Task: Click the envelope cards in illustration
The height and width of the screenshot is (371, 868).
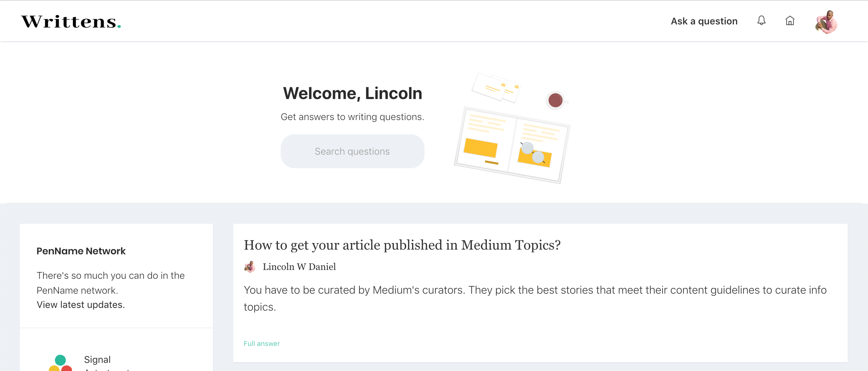Action: point(496,87)
